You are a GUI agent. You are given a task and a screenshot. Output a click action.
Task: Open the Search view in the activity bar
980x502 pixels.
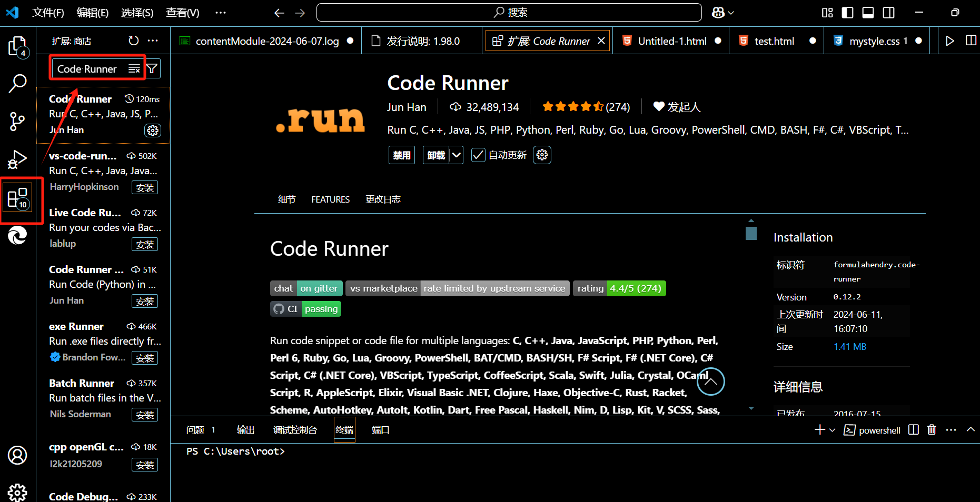click(x=17, y=83)
